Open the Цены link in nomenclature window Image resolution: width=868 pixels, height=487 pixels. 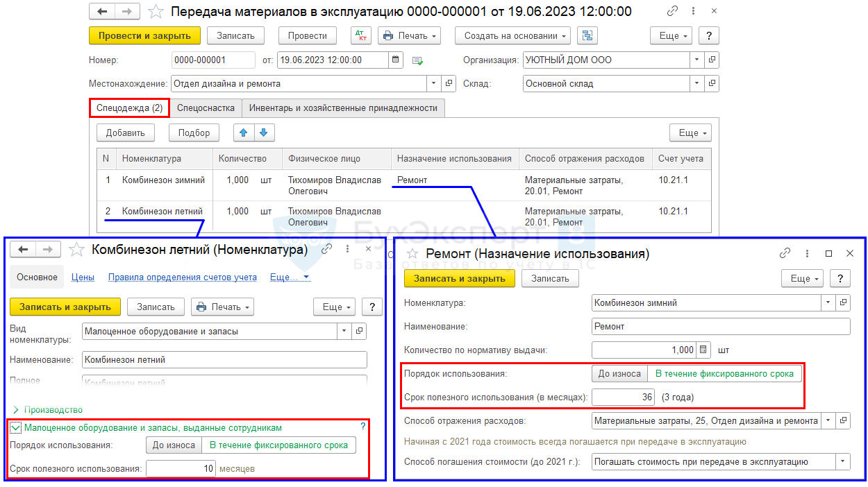[83, 277]
